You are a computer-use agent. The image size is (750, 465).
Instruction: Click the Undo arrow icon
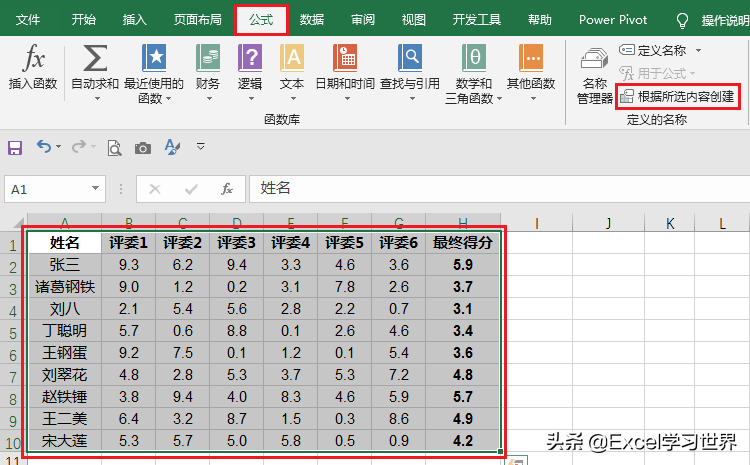(x=44, y=146)
